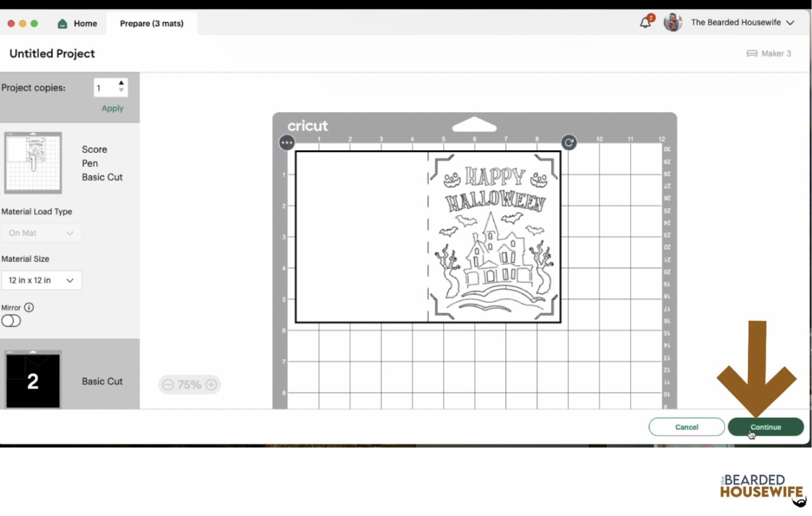The height and width of the screenshot is (516, 812).
Task: Click the Home icon in the top bar
Action: pos(63,23)
